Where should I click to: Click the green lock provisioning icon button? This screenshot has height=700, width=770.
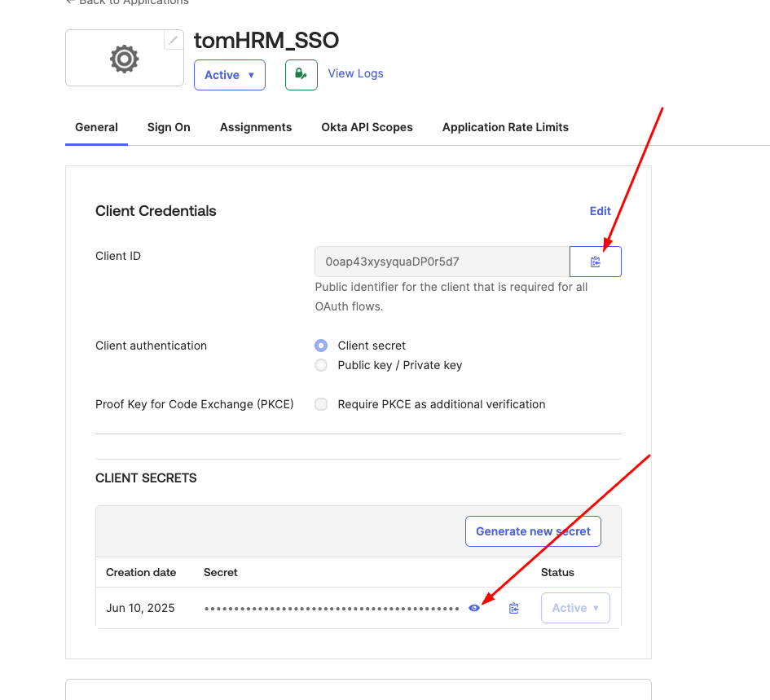click(301, 75)
